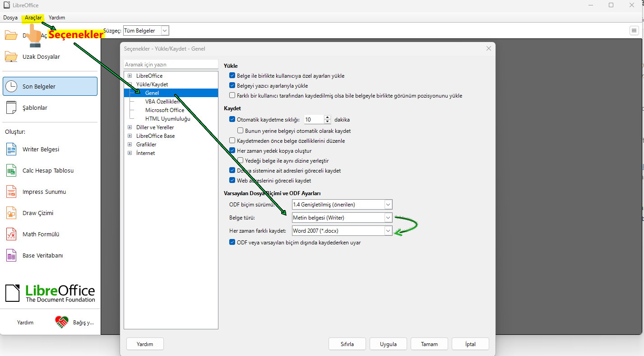Click the Writer Belgesi document icon
This screenshot has width=644, height=356.
pos(11,149)
